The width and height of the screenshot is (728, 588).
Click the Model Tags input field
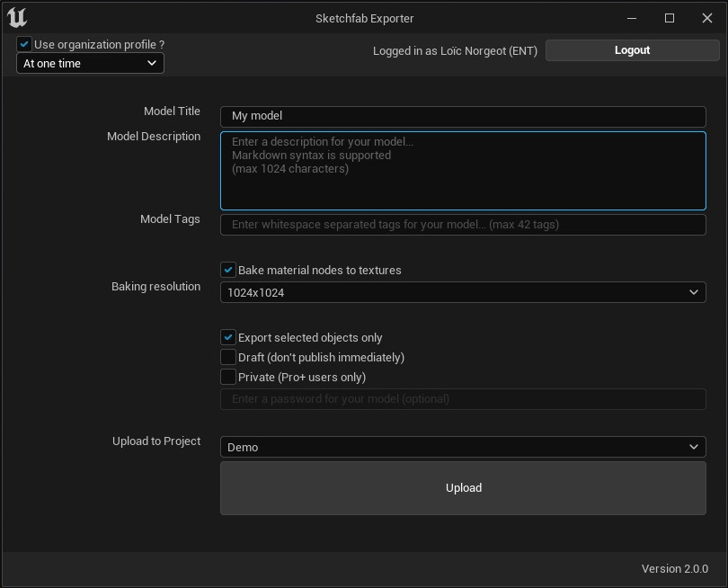[463, 225]
